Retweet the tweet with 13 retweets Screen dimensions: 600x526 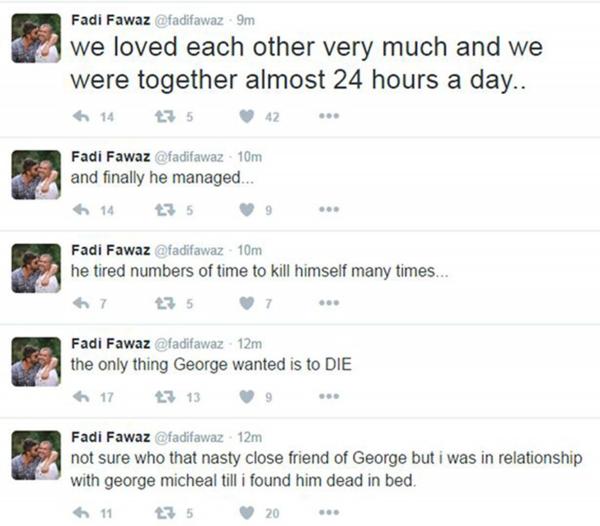pyautogui.click(x=162, y=397)
